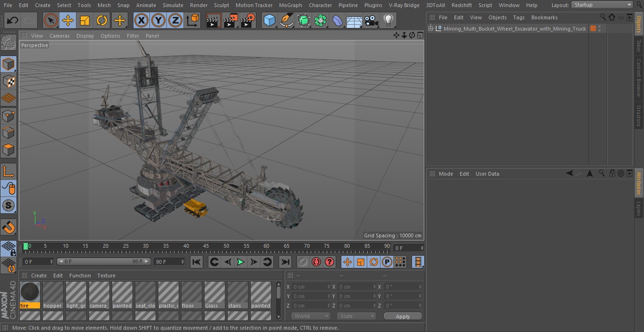Switch to Model mode
Screen dimensions: 644x332
pos(8,64)
